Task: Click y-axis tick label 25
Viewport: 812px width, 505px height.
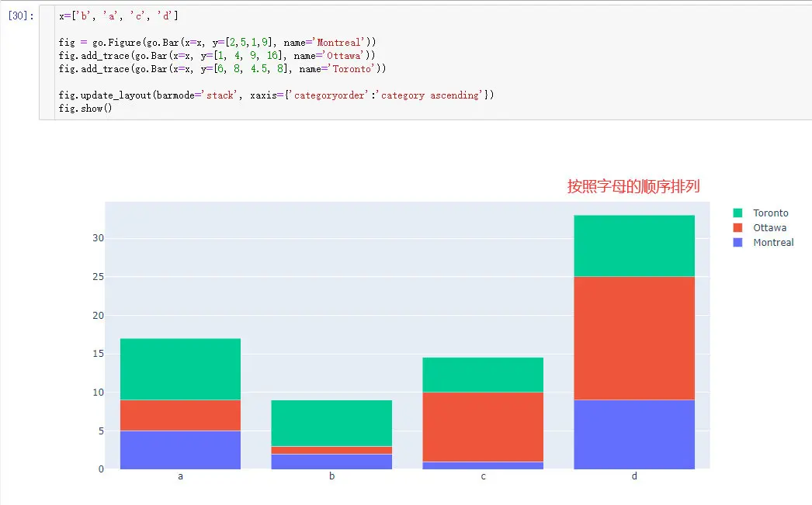Action: (98, 277)
